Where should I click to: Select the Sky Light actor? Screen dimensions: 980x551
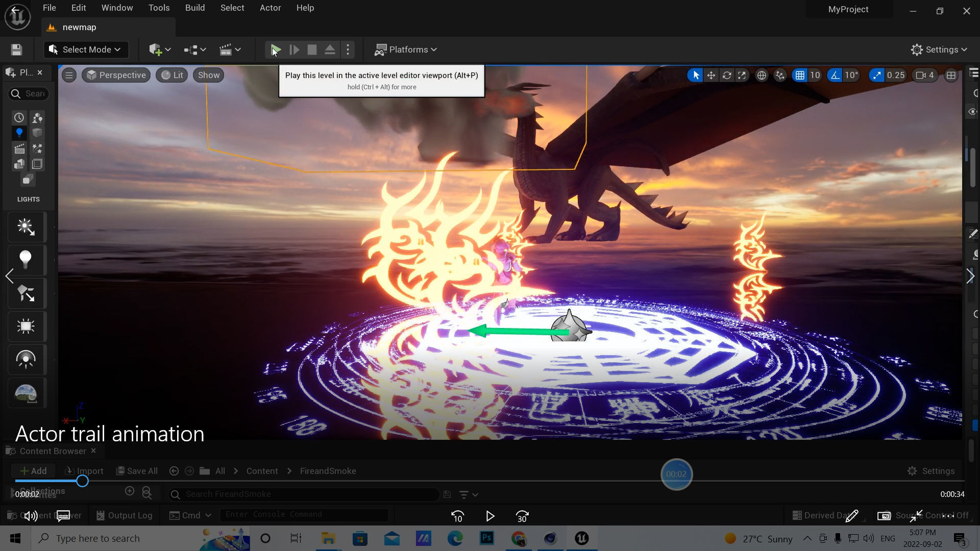(x=26, y=359)
